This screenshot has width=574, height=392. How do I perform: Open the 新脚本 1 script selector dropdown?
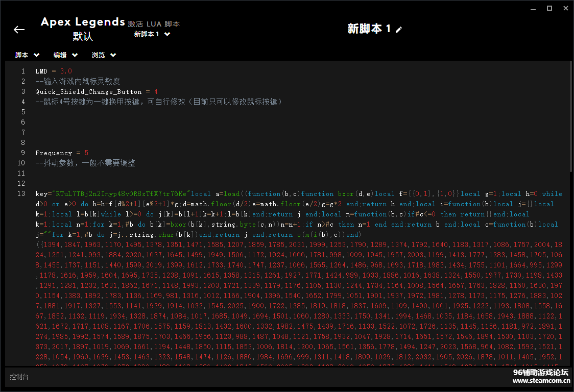tap(152, 34)
